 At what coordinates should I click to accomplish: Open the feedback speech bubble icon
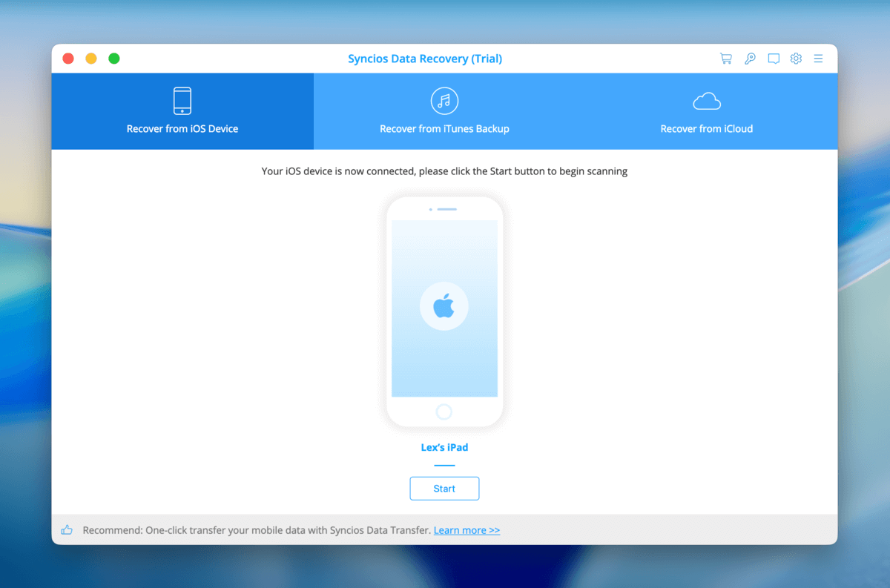(x=774, y=58)
